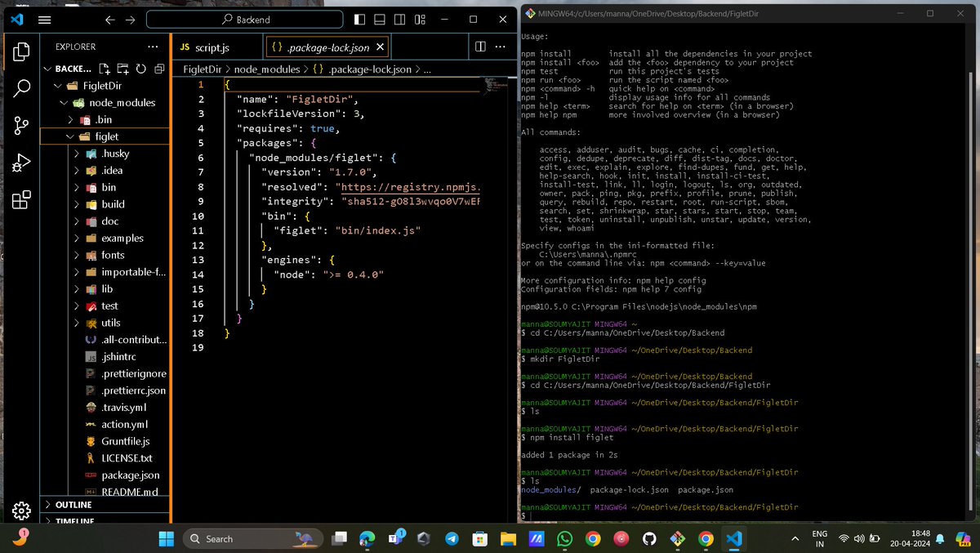Image resolution: width=980 pixels, height=553 pixels.
Task: Click the New File icon in Explorer header
Action: tap(104, 69)
